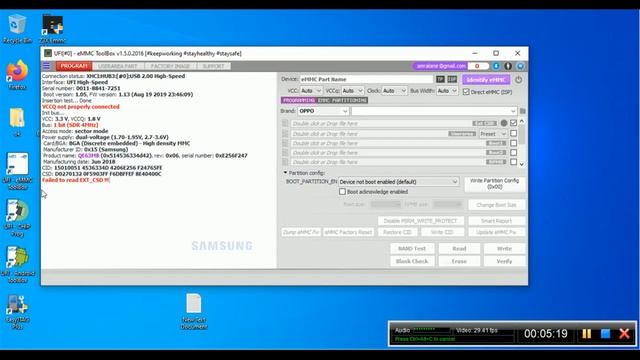Click the ISP icon next to Device field
Viewport: 640px width, 360px height.
click(x=452, y=79)
